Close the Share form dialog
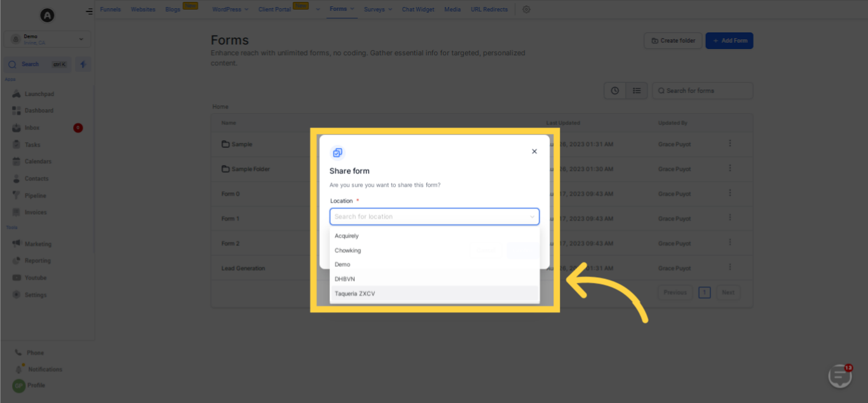 point(534,151)
